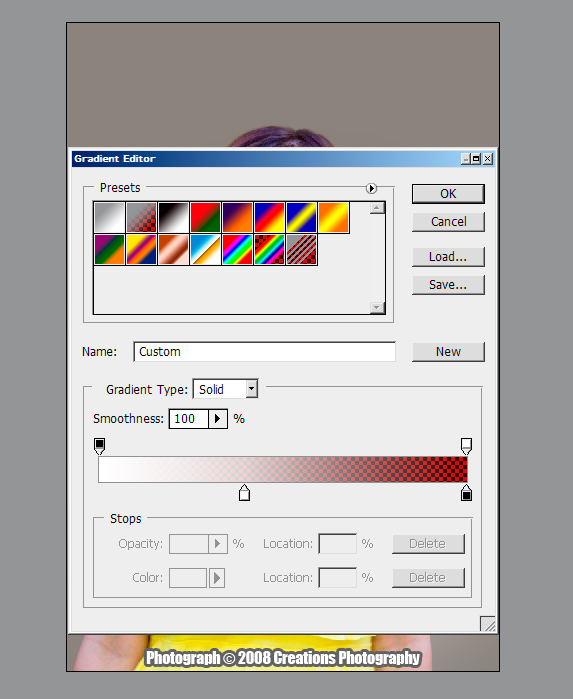Click OK to confirm the gradient
573x699 pixels.
(448, 194)
